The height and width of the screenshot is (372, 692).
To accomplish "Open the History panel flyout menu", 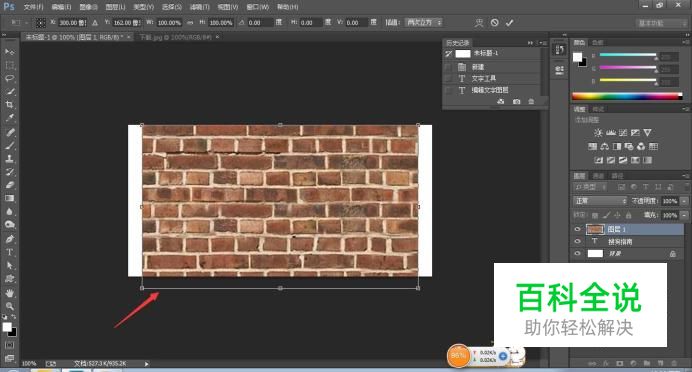I will click(x=542, y=43).
